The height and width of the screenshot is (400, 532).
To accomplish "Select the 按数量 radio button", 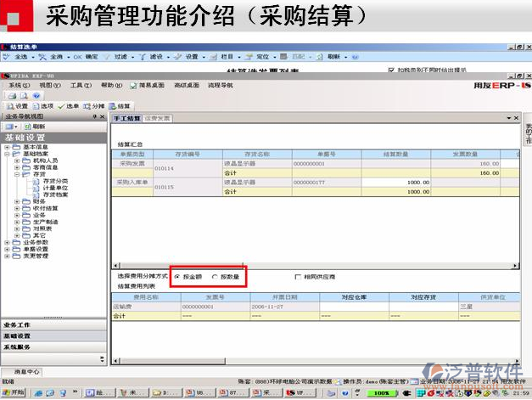I will (x=214, y=277).
